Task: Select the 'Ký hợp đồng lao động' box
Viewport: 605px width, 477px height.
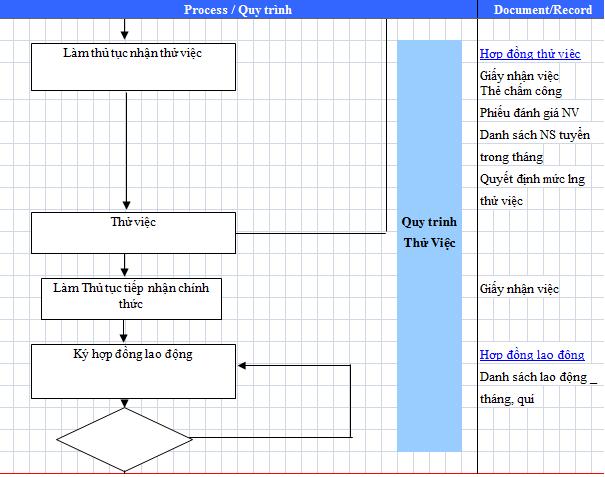Action: [133, 370]
